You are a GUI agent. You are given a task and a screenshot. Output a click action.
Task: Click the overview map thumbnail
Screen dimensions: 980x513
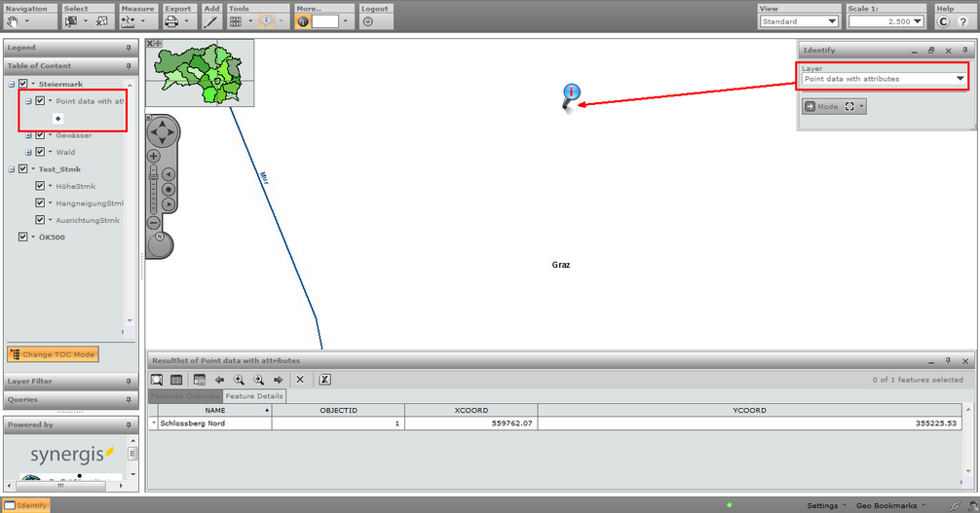(200, 73)
